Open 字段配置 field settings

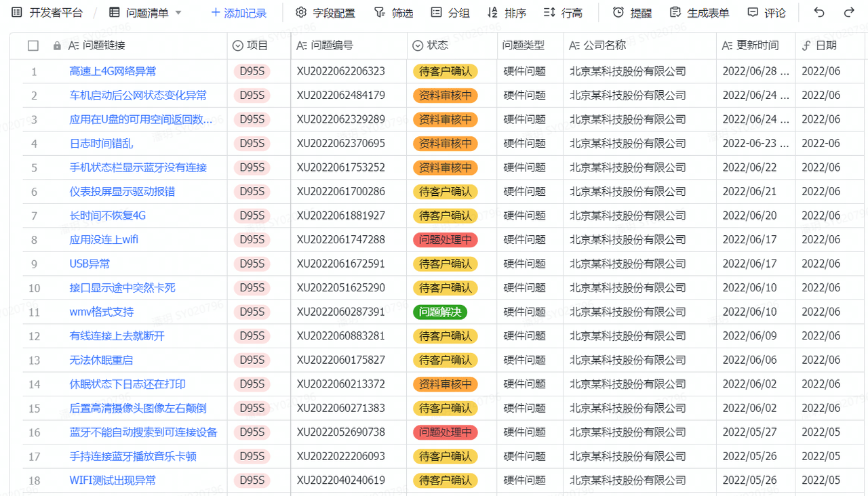click(325, 13)
